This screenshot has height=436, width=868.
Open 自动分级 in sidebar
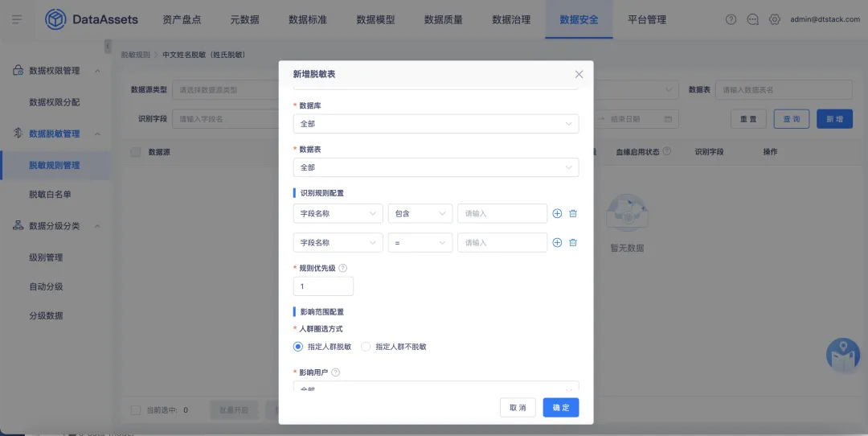click(46, 286)
